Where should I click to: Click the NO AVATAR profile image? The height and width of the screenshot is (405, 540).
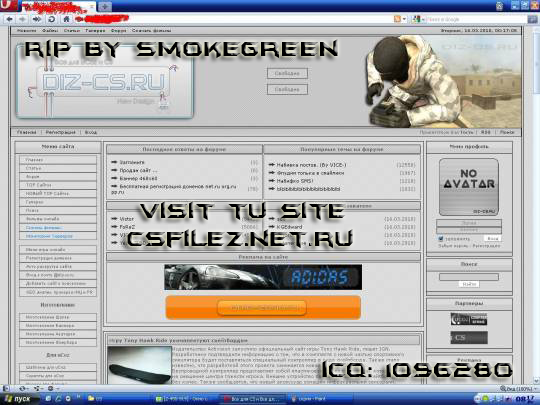[469, 187]
